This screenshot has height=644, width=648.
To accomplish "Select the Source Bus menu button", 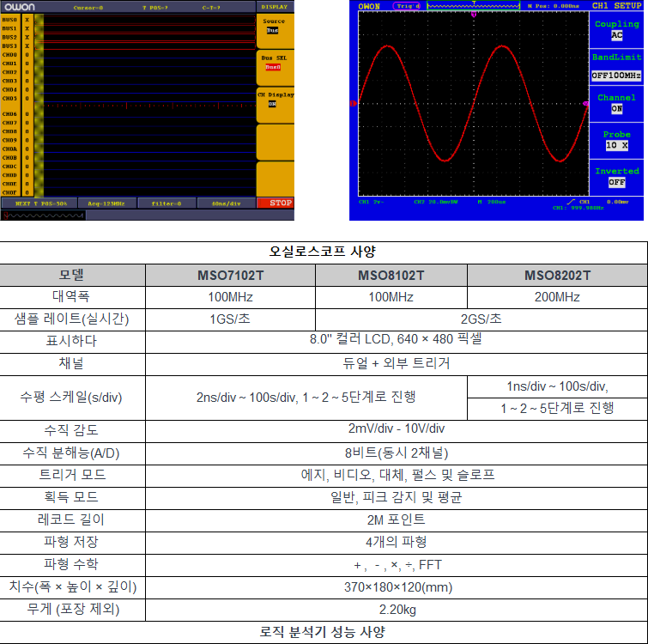I will [275, 31].
